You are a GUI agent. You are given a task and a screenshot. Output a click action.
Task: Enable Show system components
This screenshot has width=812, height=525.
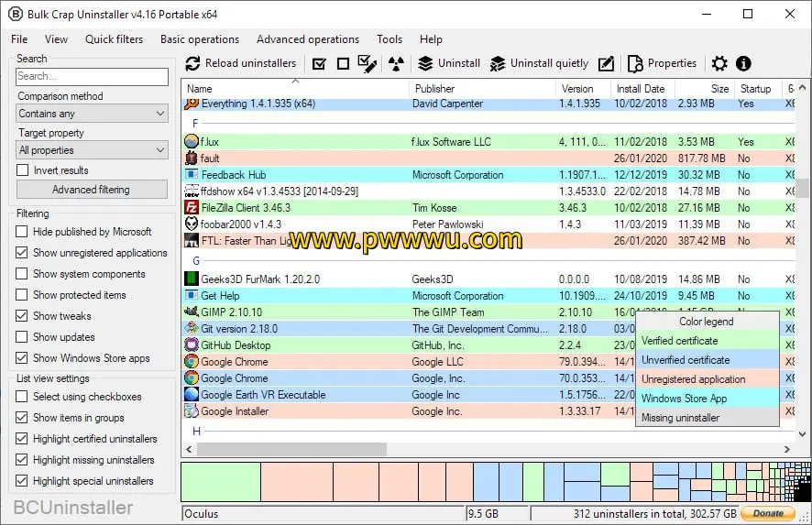(22, 273)
